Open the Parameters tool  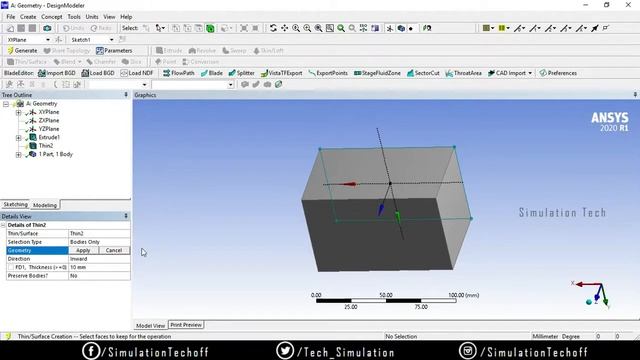tap(114, 51)
